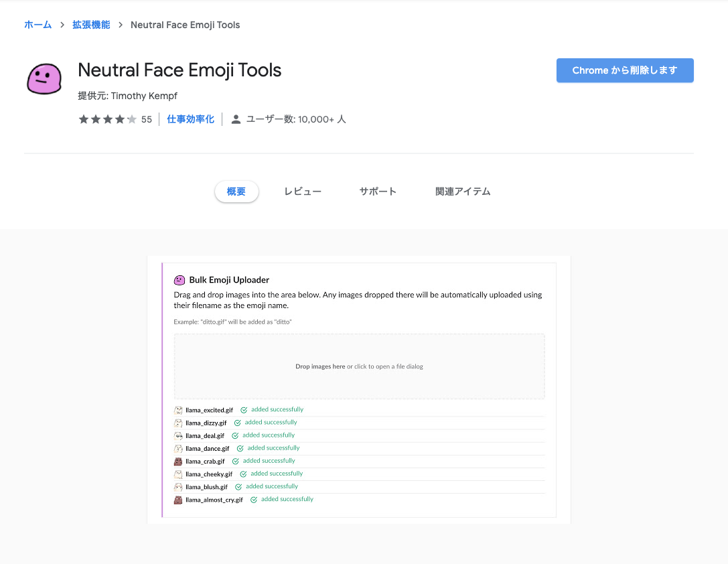Screen dimensions: 728x564
Task: Click the checkmark icon beside llama_almost_cry.gif
Action: (254, 500)
